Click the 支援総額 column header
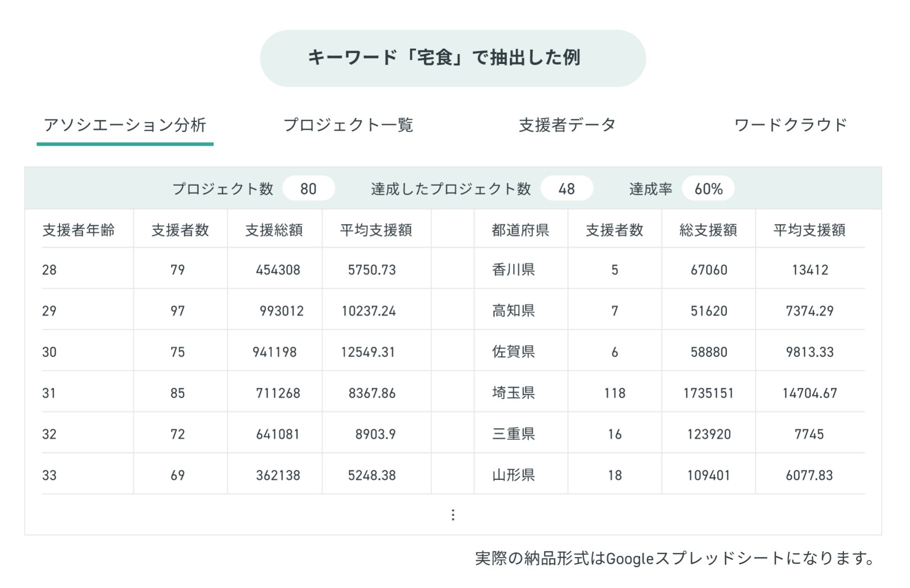Image resolution: width=910 pixels, height=588 pixels. (x=274, y=230)
